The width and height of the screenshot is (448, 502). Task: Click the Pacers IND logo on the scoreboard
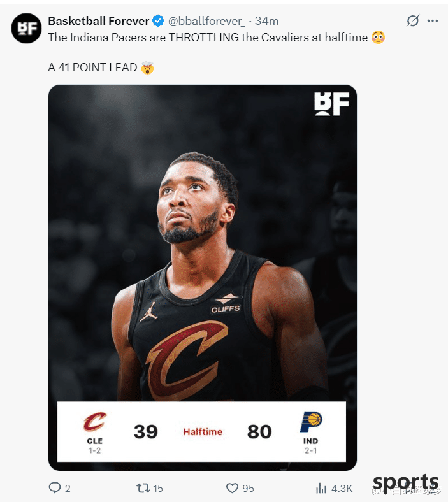(310, 422)
